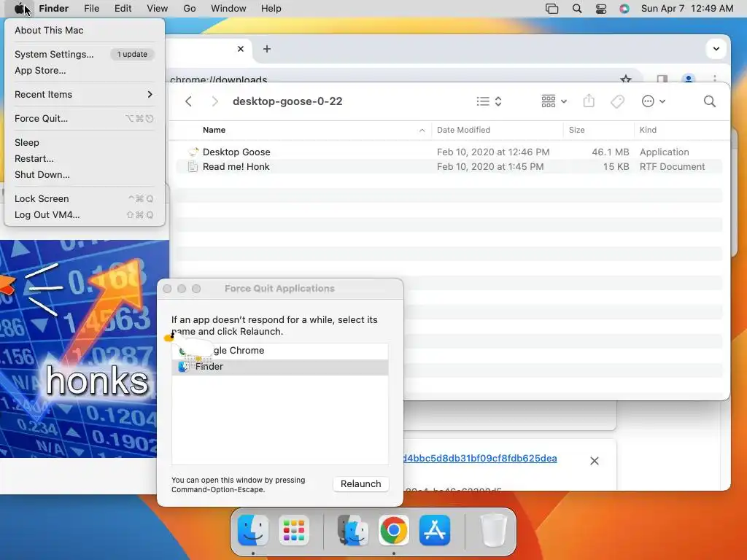Open the Finder group-by dropdown

pyautogui.click(x=554, y=101)
